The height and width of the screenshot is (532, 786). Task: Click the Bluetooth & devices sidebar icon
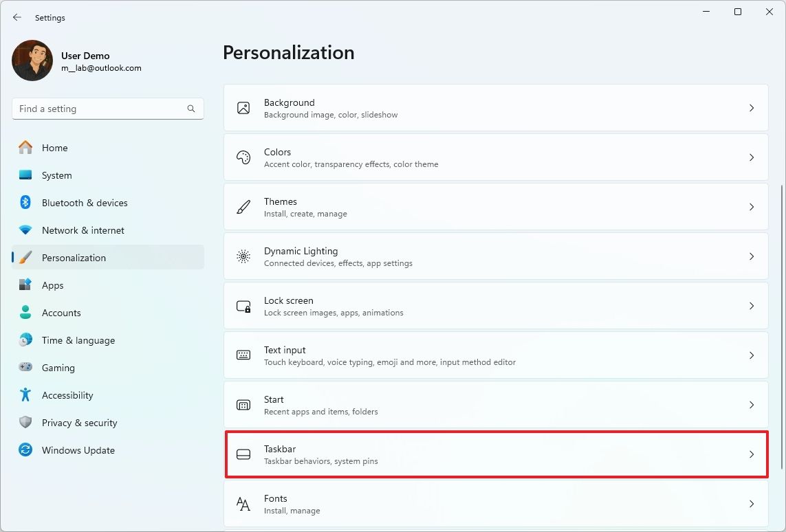tap(25, 203)
